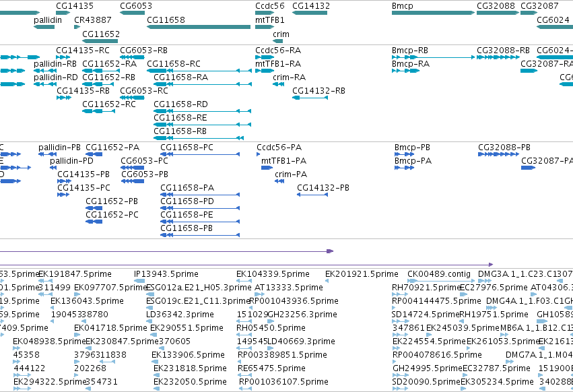
Task: Click transcript CG11658-RE
Action: click(203, 125)
